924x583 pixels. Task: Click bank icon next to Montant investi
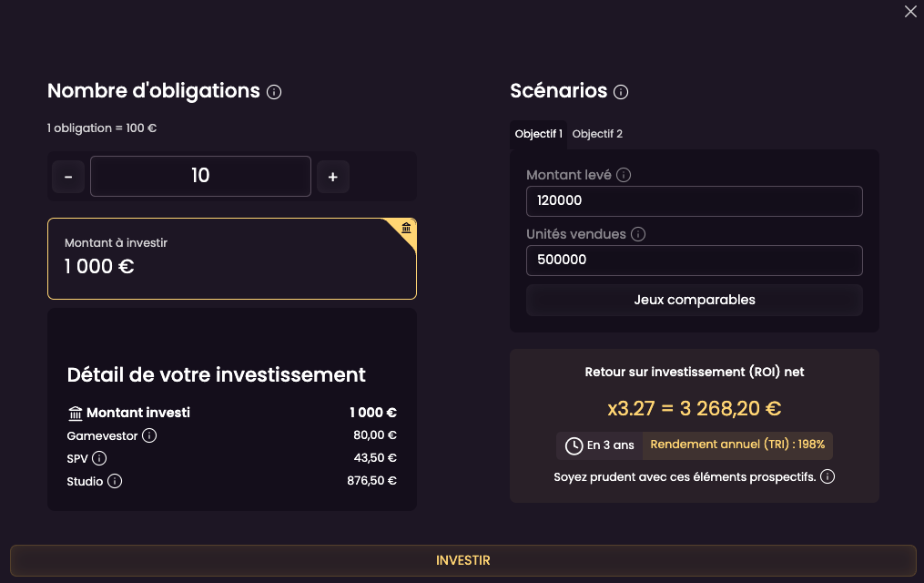coord(76,414)
